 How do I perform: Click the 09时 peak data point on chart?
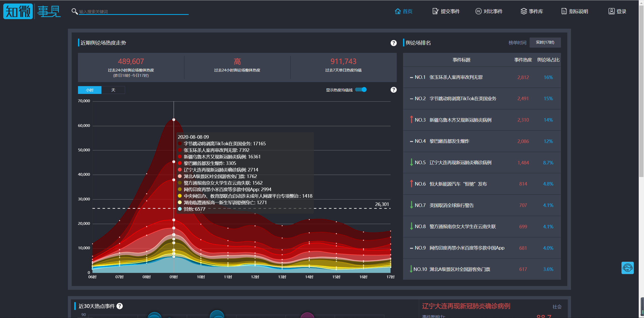174,120
